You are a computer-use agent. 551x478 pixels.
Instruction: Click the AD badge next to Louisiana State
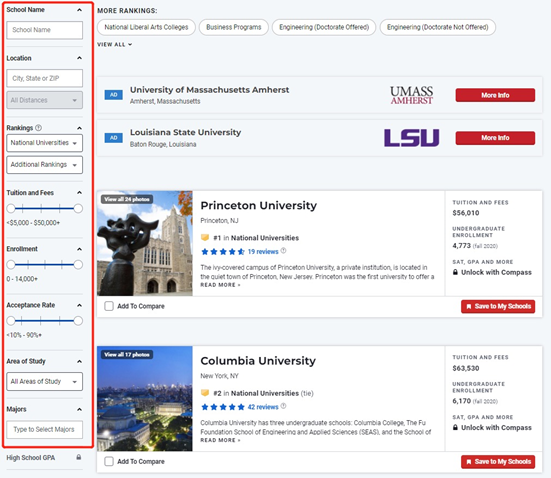coord(114,138)
